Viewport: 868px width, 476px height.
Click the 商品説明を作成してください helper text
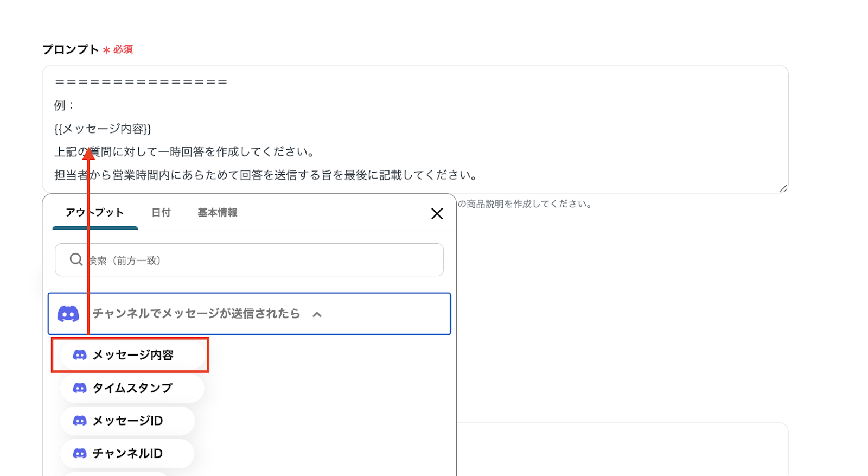tap(525, 204)
